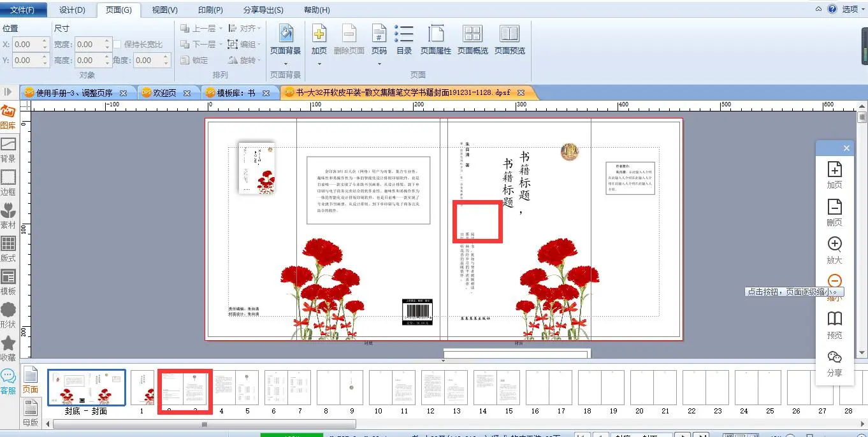Select the 母版 master tab in thumbnail strip
The width and height of the screenshot is (868, 437).
[x=30, y=413]
